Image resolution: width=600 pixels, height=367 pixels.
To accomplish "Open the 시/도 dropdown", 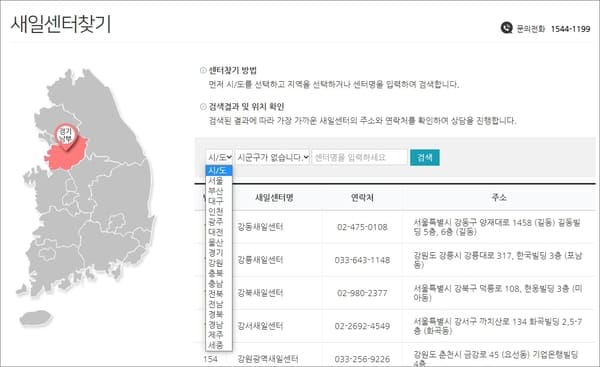I will click(219, 157).
